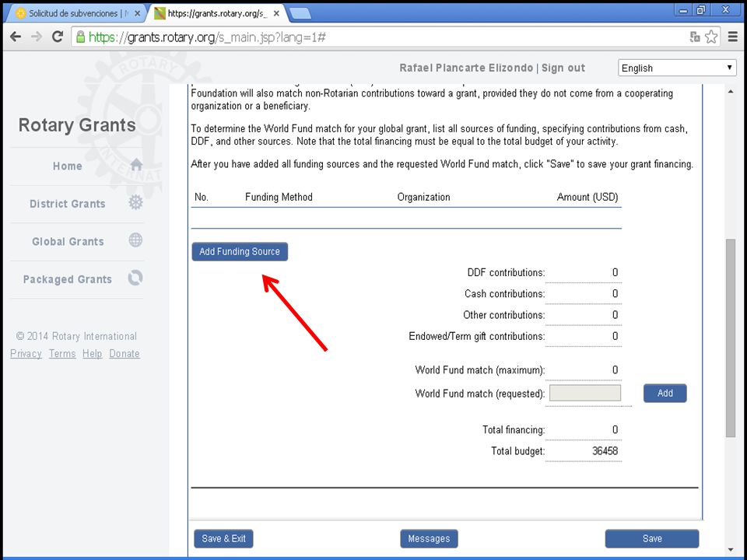Open the Terms link
Image resolution: width=747 pixels, height=560 pixels.
coord(62,354)
